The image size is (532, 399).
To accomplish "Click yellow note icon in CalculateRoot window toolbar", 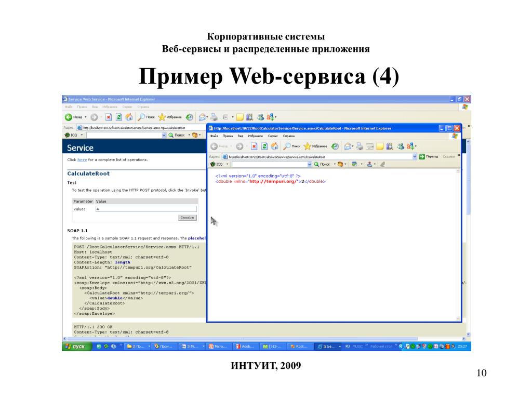I will (380, 146).
